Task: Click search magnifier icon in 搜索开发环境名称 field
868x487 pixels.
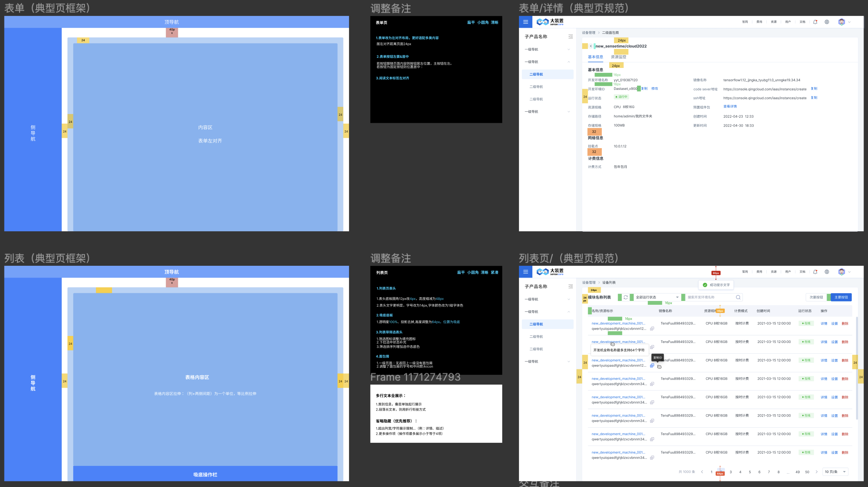Action: pos(738,297)
